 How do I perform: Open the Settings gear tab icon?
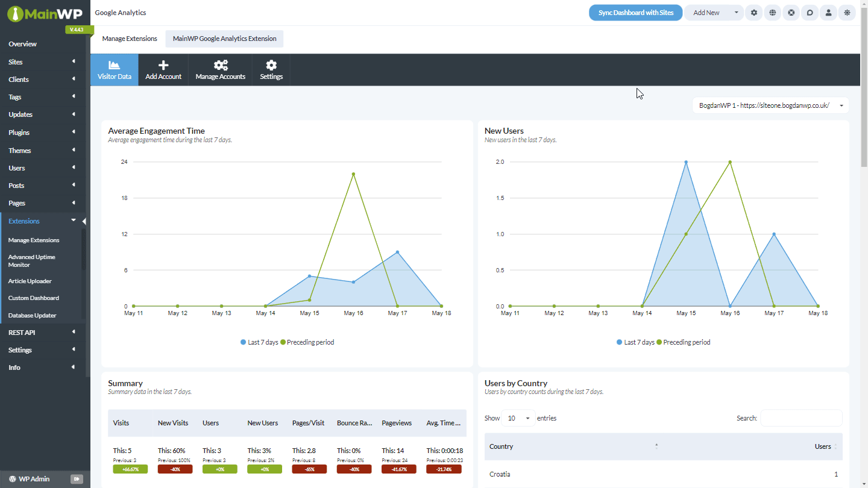pos(271,65)
